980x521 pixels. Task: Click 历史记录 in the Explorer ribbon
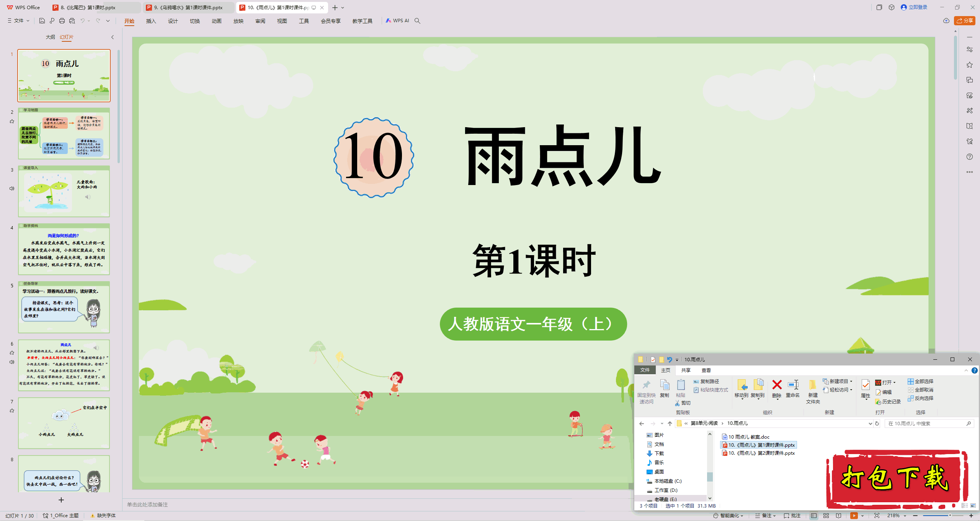[x=888, y=402]
